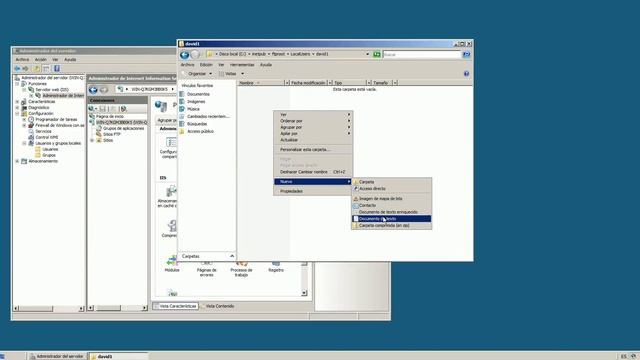This screenshot has width=640, height=360.
Task: Open Documentos favorite link icon
Action: [182, 94]
